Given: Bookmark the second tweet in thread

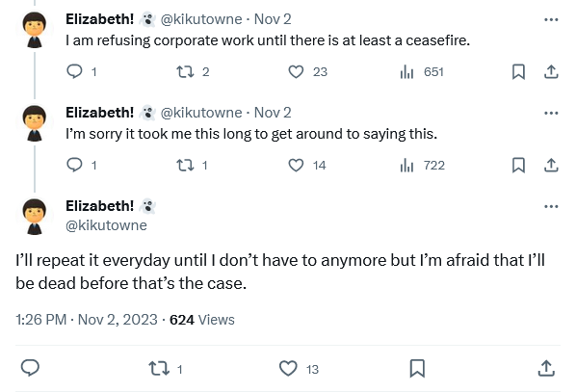Looking at the screenshot, I should point(518,165).
